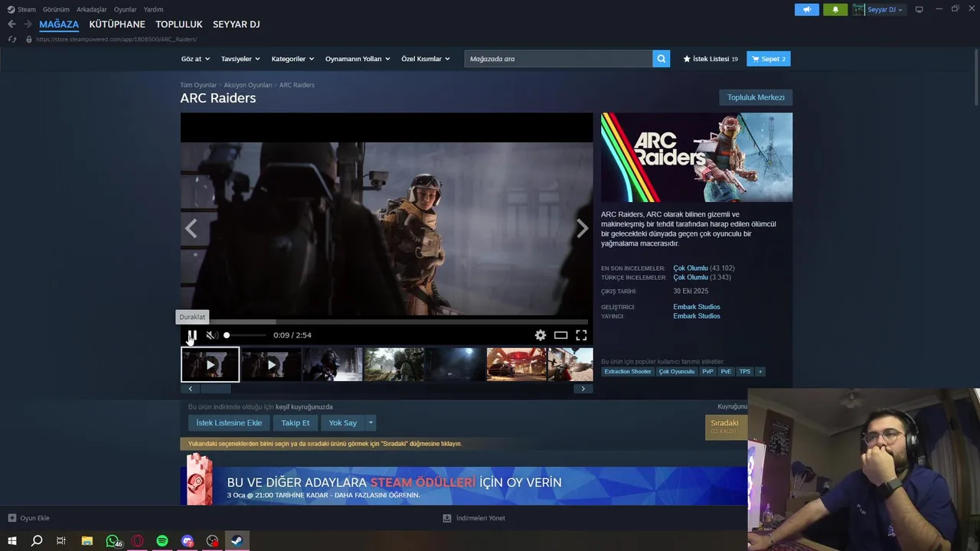Unmute the trailer audio speaker icon

(x=211, y=335)
